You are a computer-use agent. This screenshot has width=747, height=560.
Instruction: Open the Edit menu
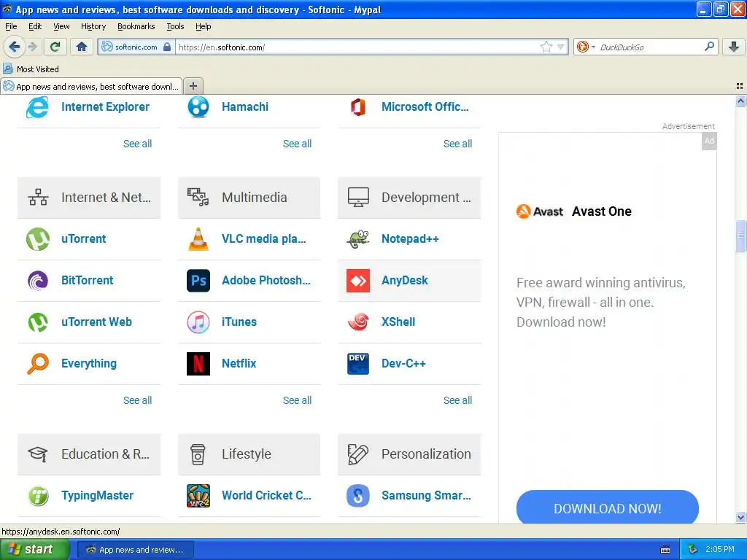(x=35, y=26)
